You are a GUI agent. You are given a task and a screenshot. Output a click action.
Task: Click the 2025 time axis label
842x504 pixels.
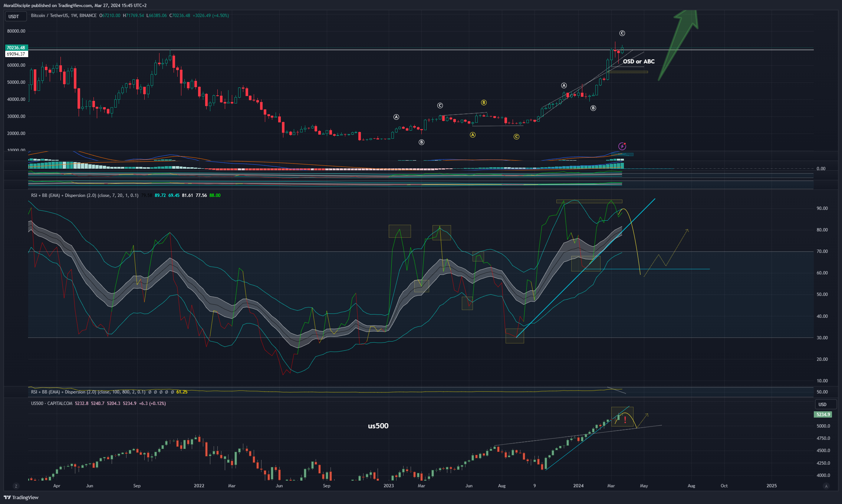(x=772, y=486)
